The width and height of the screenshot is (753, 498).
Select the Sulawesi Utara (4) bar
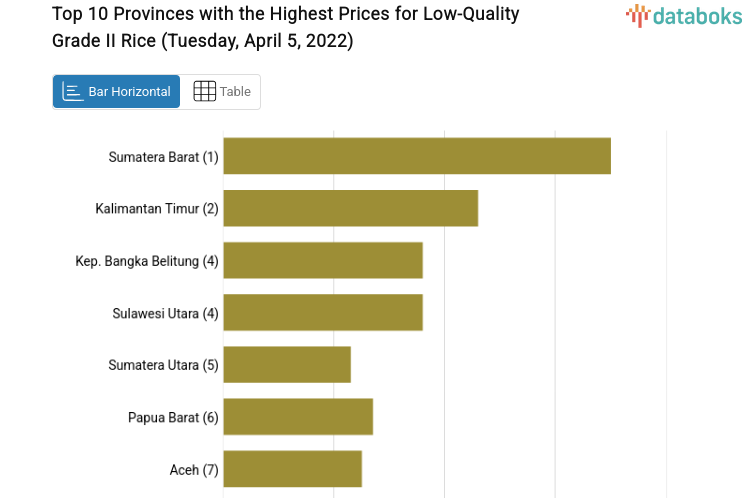click(x=322, y=312)
